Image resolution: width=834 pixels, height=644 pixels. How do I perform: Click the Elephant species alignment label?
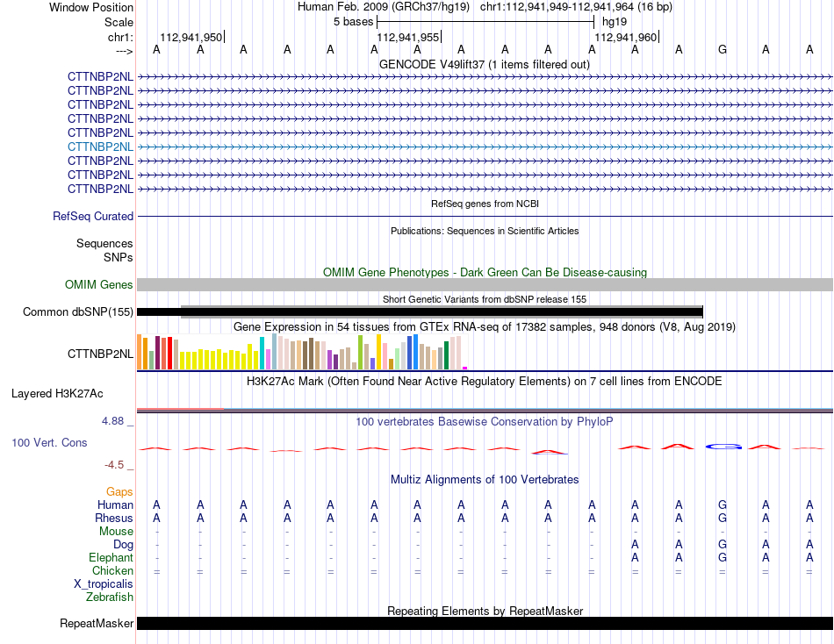(111, 557)
